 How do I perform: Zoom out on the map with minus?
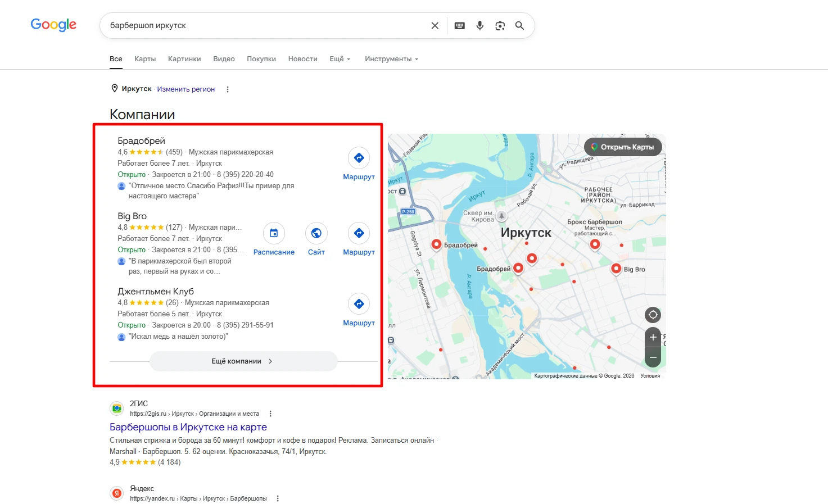[x=653, y=357]
